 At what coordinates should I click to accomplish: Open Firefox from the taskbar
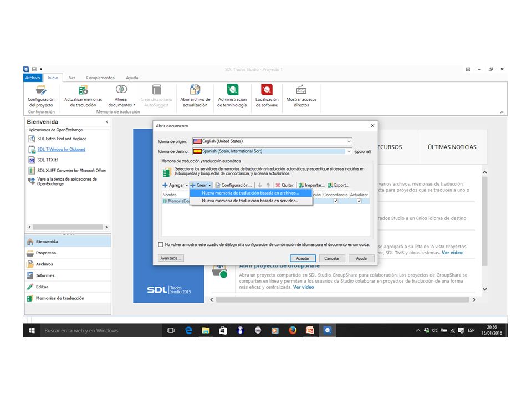pos(293,330)
